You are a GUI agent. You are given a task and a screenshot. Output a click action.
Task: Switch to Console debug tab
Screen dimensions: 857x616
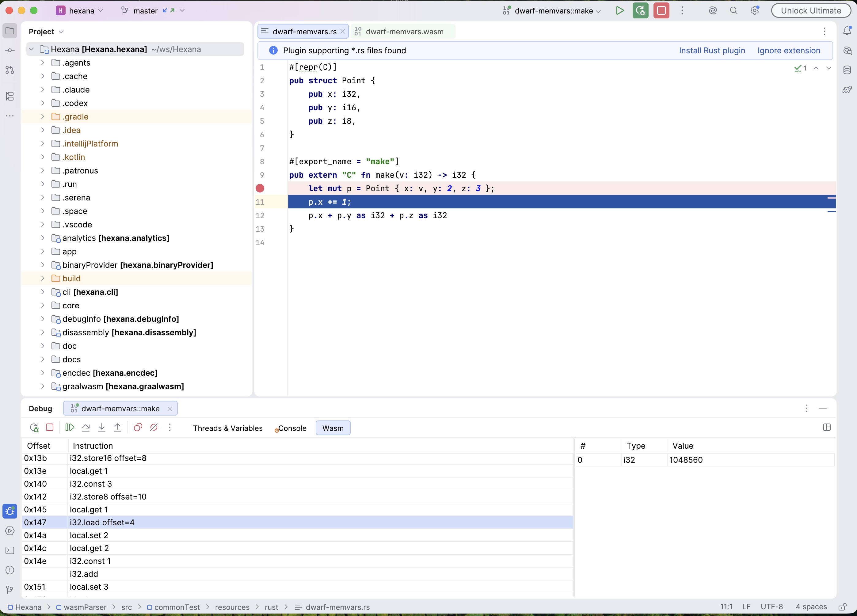click(x=290, y=428)
